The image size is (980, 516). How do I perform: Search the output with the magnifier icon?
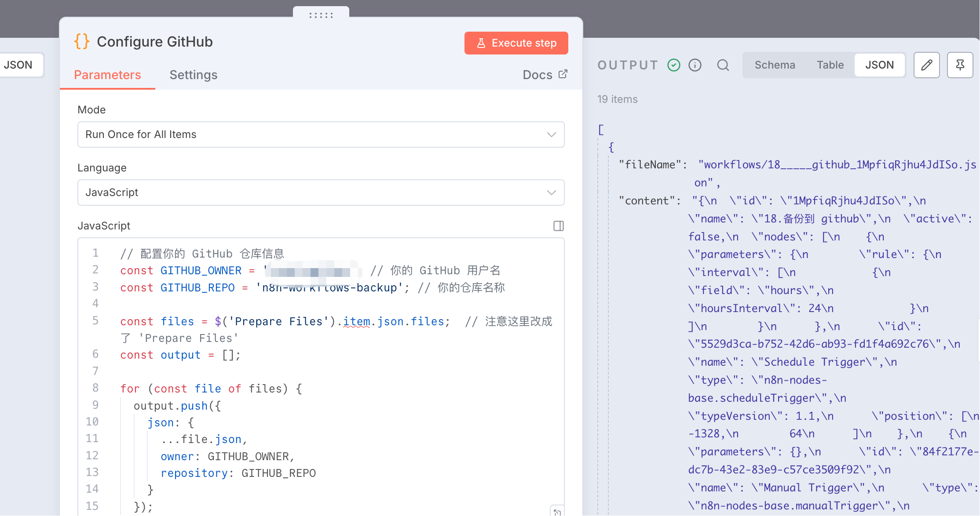723,65
